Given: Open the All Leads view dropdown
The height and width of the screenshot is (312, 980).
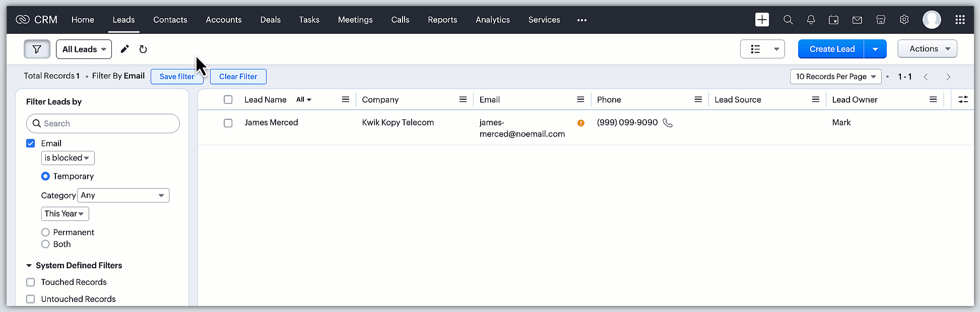Looking at the screenshot, I should tap(84, 49).
